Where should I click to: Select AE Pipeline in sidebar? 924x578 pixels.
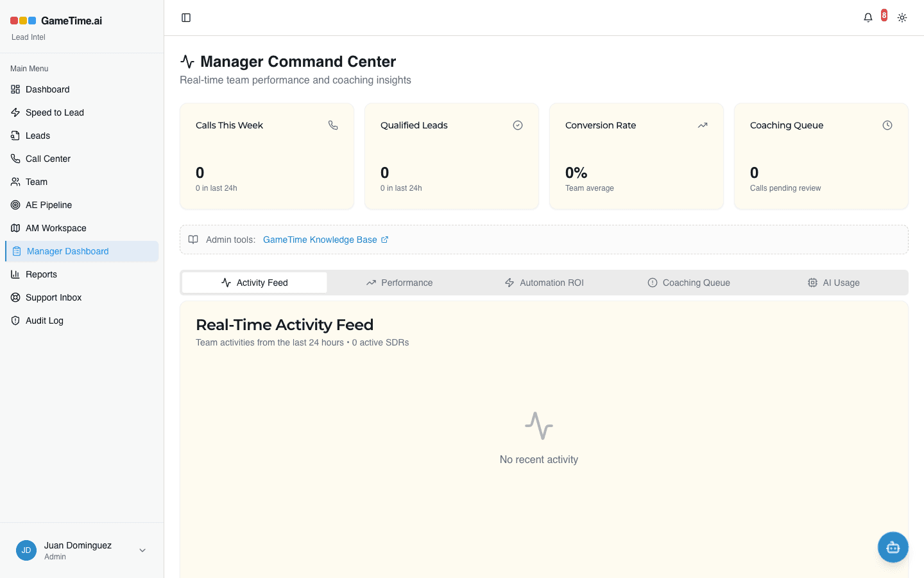(x=82, y=205)
